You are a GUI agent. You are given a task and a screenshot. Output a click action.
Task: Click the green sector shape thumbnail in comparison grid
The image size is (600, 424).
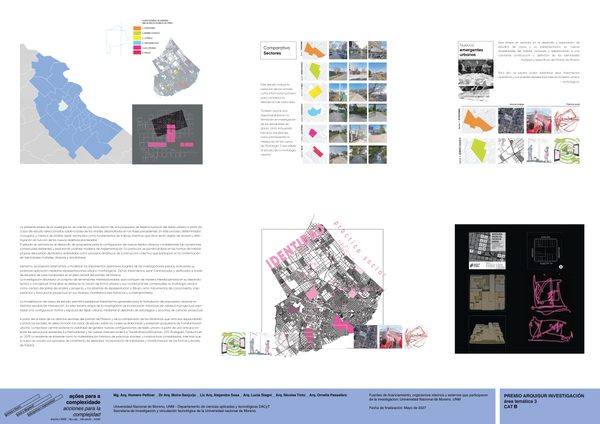[315, 71]
